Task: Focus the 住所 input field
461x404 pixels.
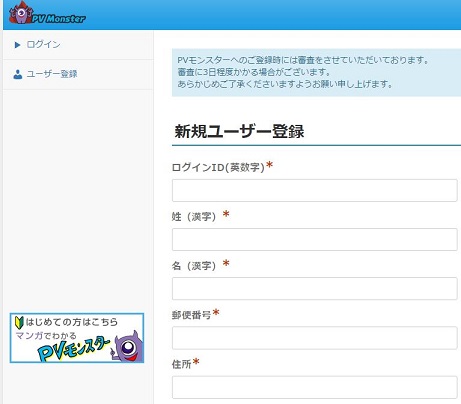Action: click(x=314, y=387)
